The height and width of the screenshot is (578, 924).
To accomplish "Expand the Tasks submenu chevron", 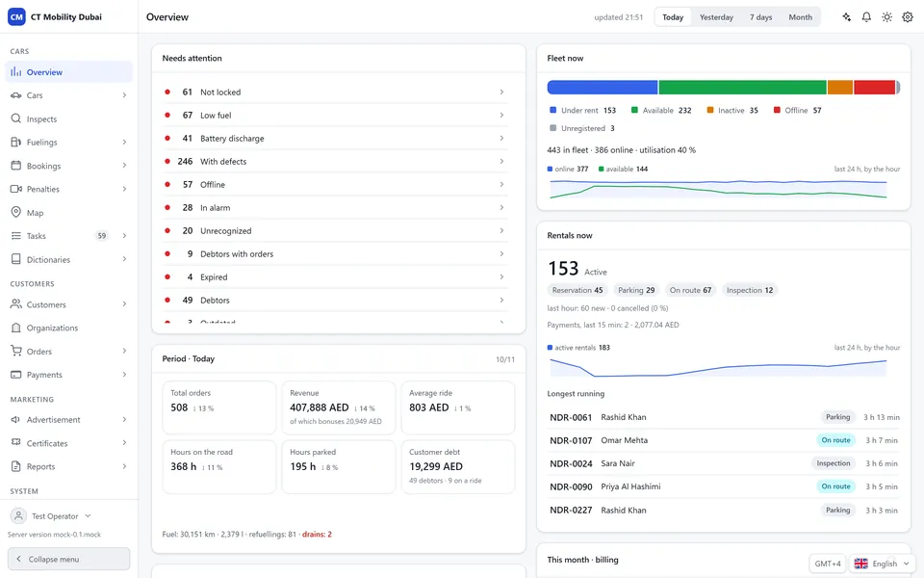I will (124, 236).
